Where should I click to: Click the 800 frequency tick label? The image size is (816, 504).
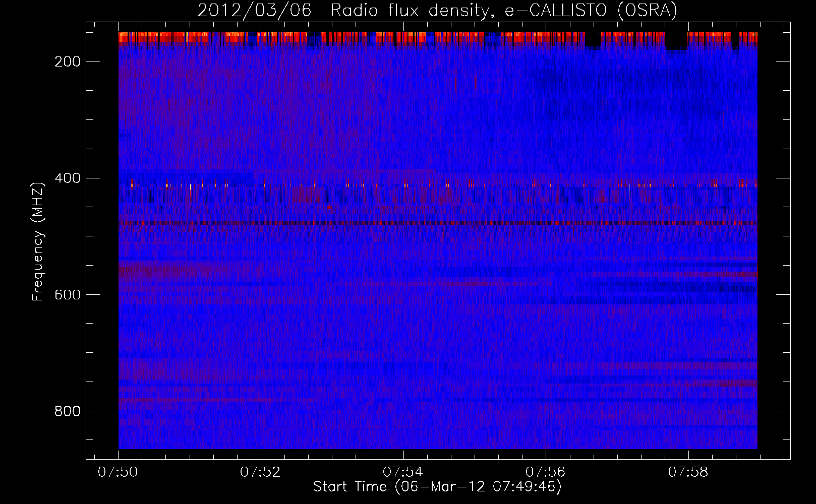(68, 411)
